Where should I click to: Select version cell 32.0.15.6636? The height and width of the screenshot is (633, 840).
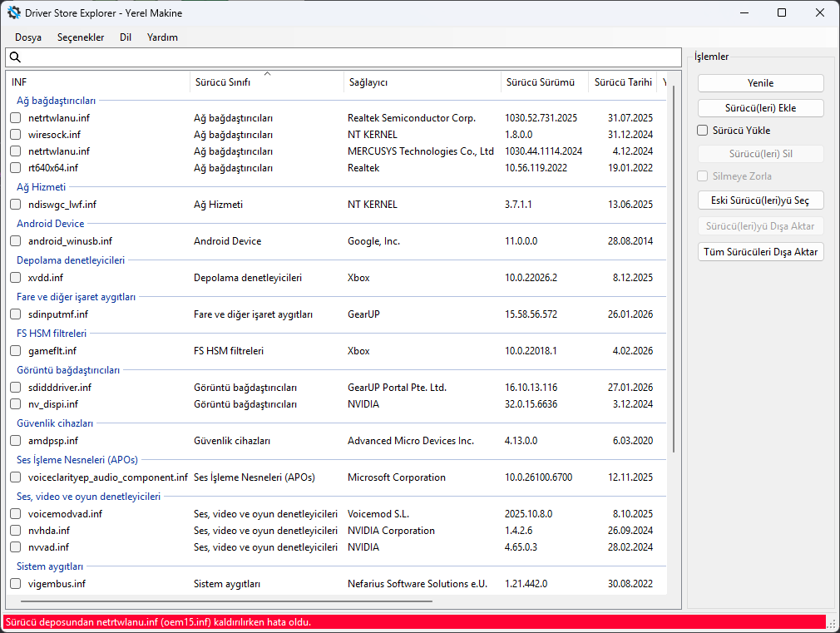[531, 403]
